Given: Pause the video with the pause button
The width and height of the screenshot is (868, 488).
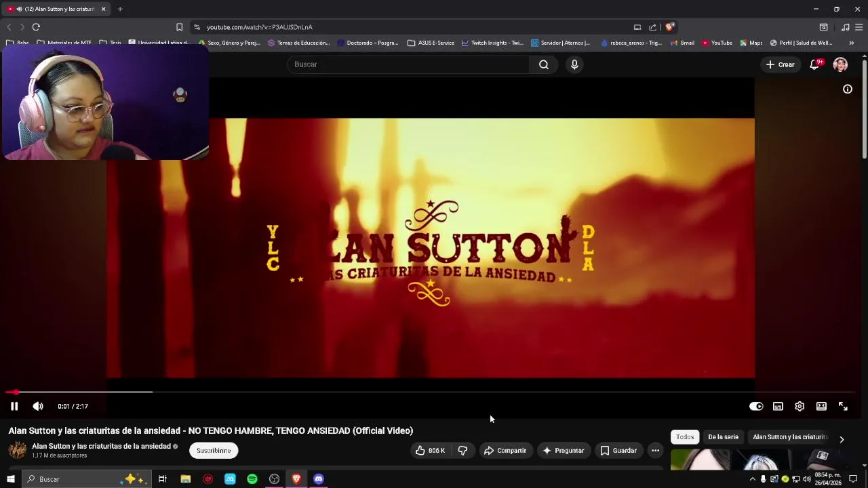Looking at the screenshot, I should 14,406.
